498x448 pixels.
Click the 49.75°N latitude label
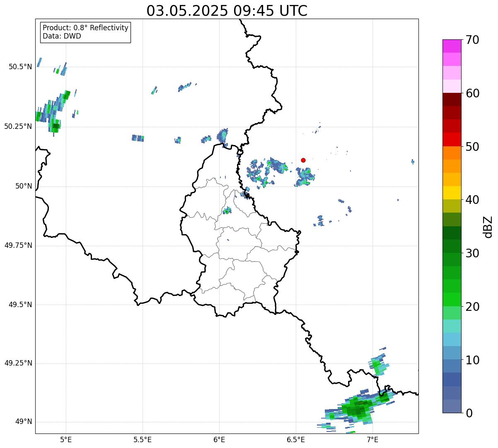[x=18, y=245]
